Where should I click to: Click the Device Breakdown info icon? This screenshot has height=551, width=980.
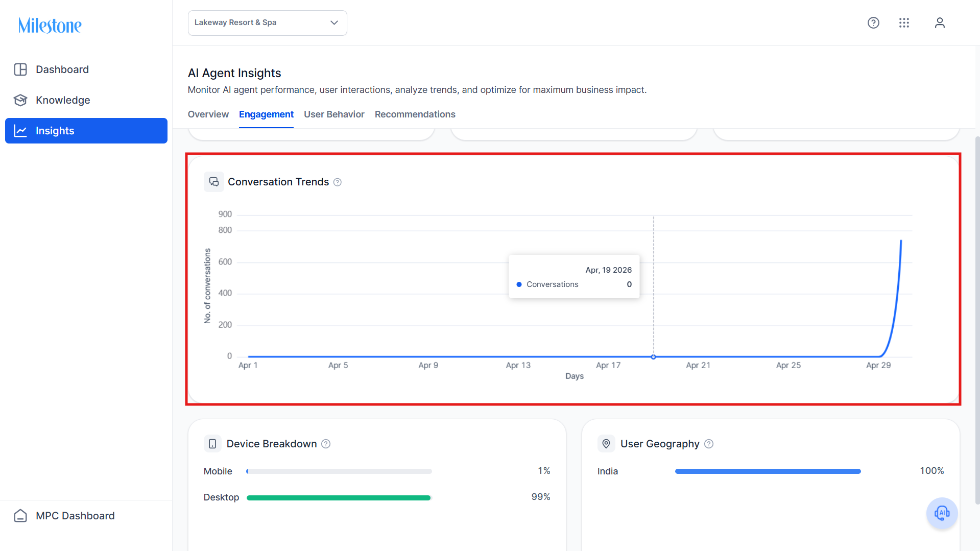(x=326, y=444)
